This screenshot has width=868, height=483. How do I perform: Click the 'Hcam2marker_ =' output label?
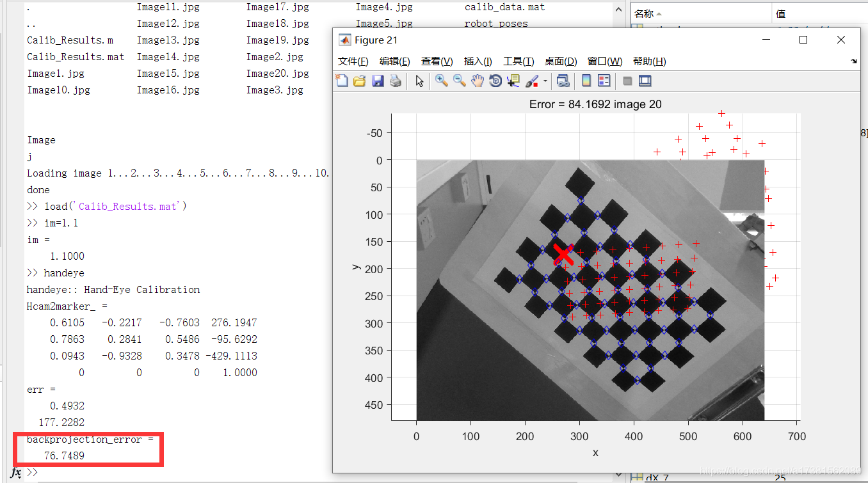pyautogui.click(x=67, y=306)
